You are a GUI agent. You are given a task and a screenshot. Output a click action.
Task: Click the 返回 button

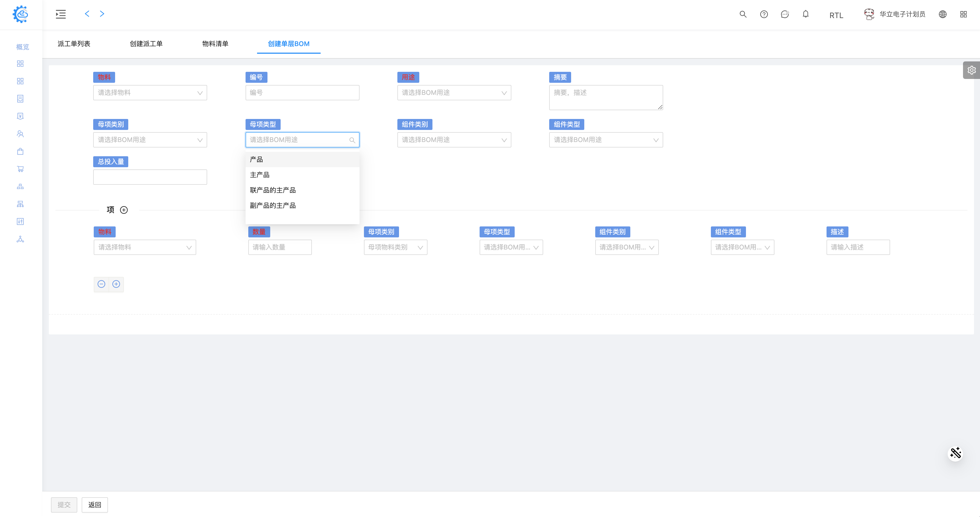[x=94, y=505]
